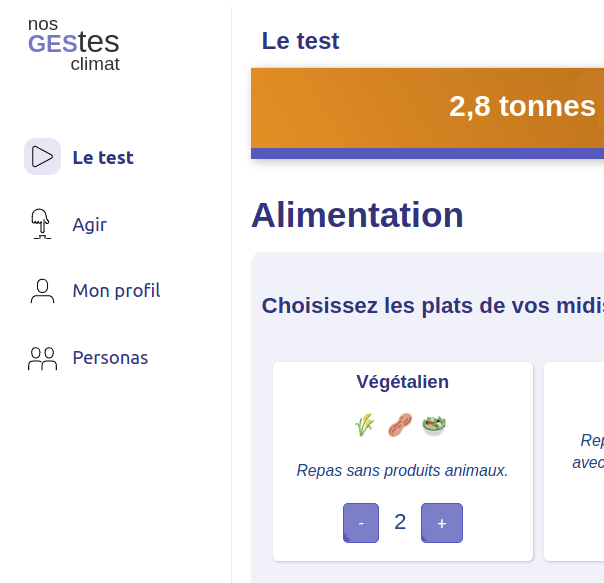Open the Le test menu label
Viewport: 604px width, 583px height.
tap(103, 157)
